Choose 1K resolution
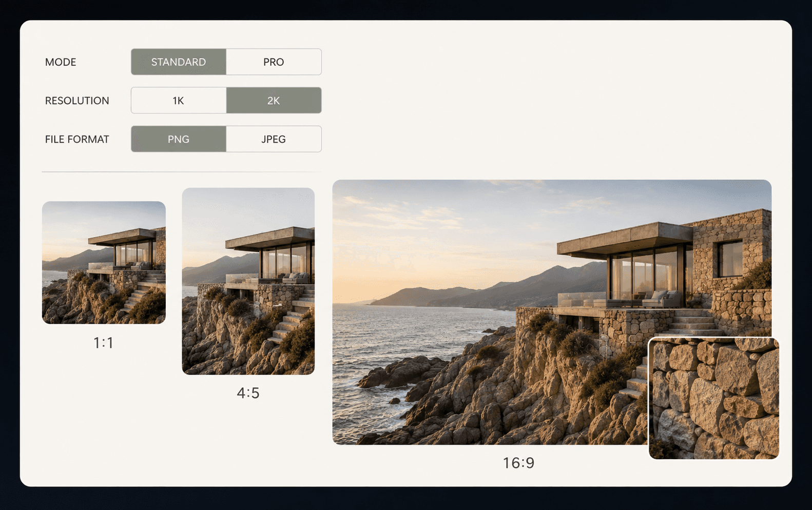This screenshot has width=812, height=510. (179, 101)
